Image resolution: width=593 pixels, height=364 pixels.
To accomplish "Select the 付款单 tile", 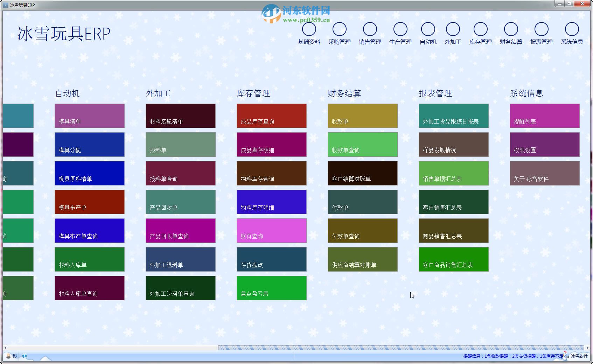I will 363,202.
